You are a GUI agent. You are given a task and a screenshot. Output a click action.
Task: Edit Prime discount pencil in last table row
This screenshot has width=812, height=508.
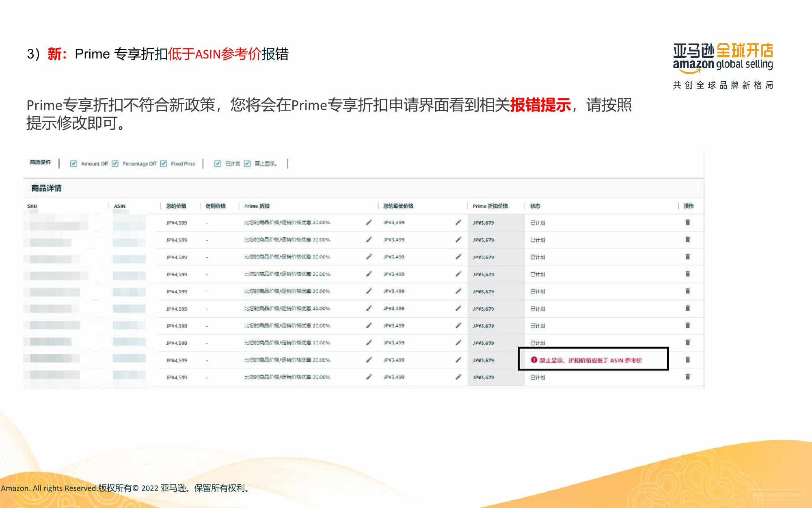(369, 377)
